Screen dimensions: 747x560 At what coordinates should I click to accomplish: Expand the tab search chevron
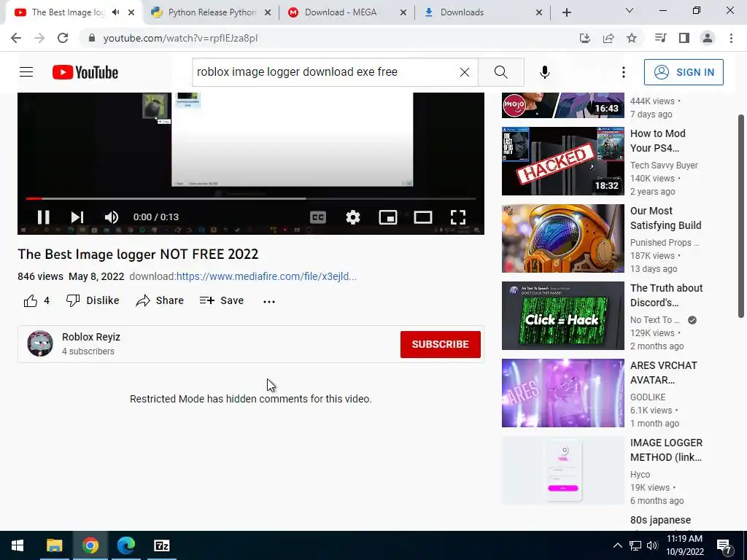(x=630, y=10)
